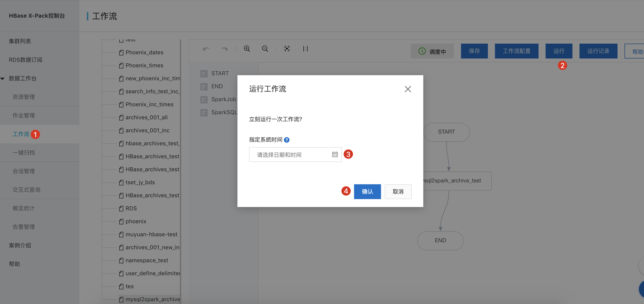Screen dimensions: 644x304
Task: Open the calendar date picker icon
Action: (335, 154)
